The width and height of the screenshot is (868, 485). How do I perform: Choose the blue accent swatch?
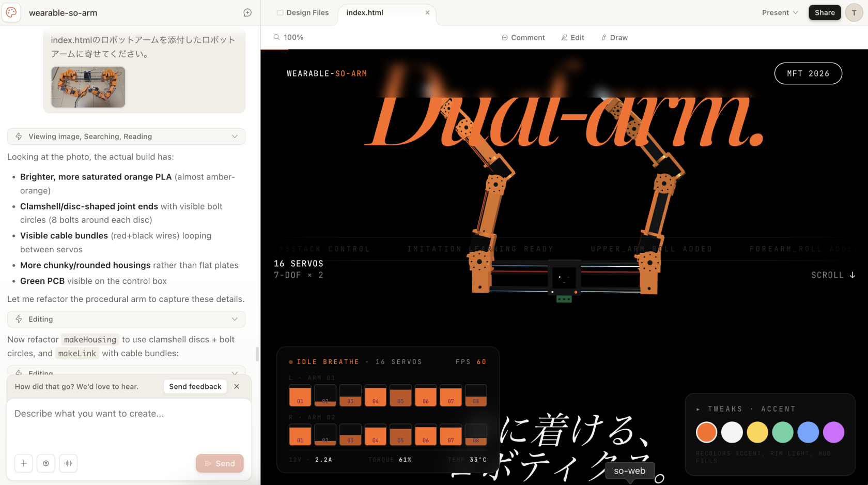click(x=808, y=432)
